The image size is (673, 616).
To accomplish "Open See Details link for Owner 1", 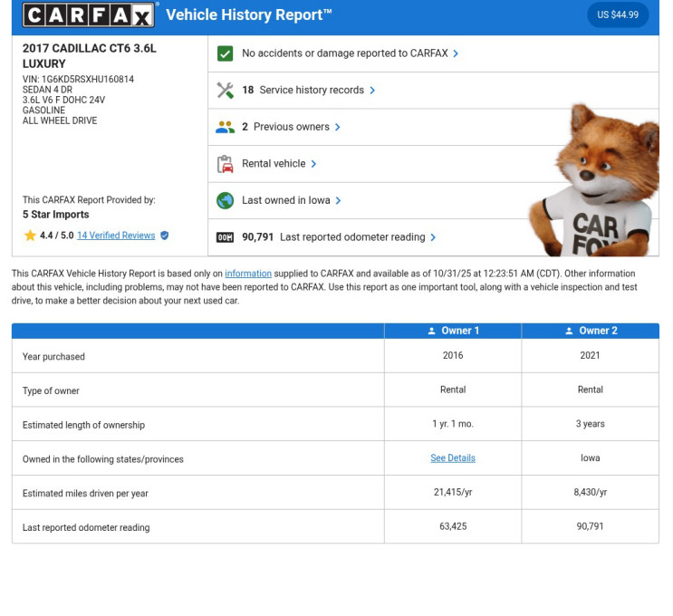I will click(x=453, y=458).
